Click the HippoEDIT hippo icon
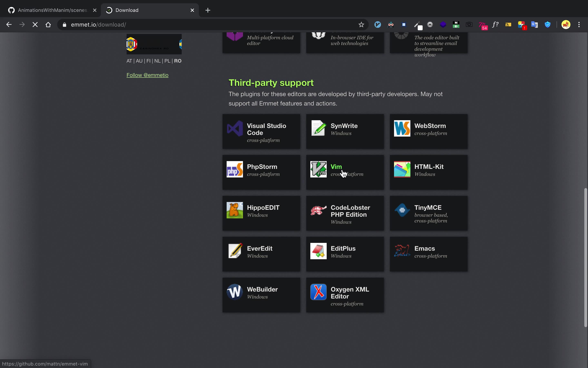Viewport: 588px width, 368px height. pyautogui.click(x=235, y=210)
